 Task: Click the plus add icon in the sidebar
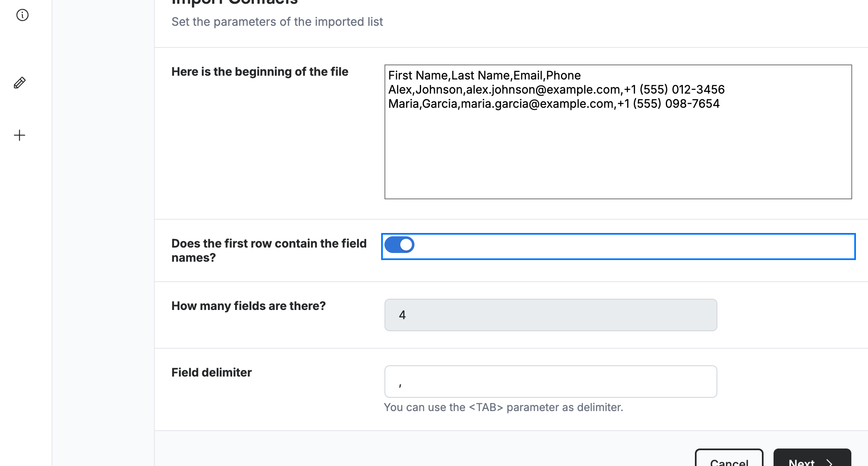20,135
